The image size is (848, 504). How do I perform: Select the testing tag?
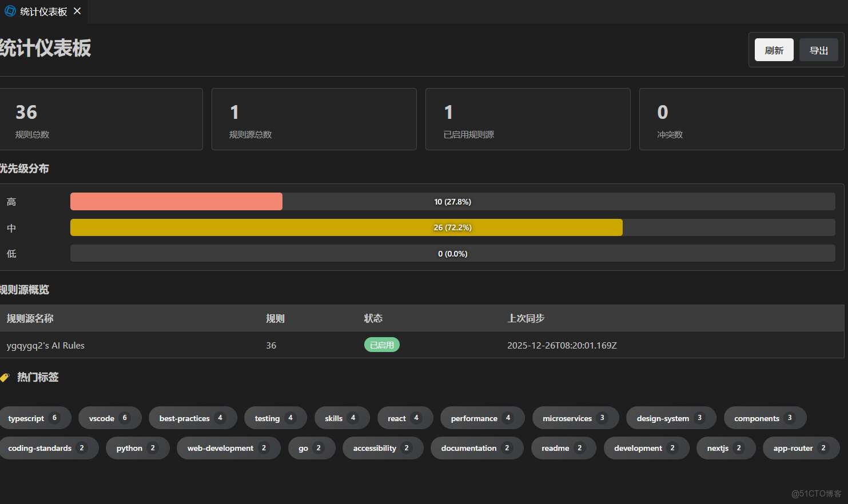pyautogui.click(x=276, y=418)
